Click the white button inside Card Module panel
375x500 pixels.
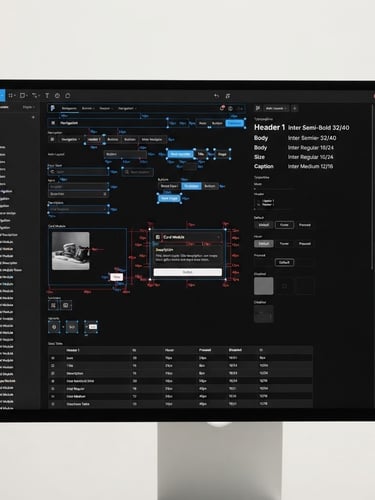[x=187, y=272]
